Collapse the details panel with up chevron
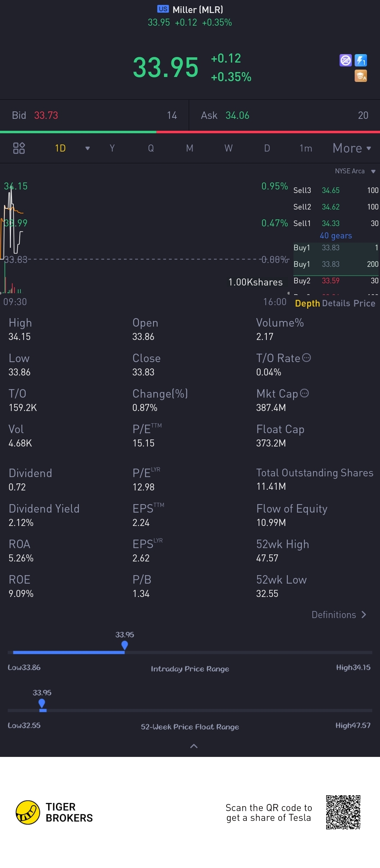 [x=194, y=746]
